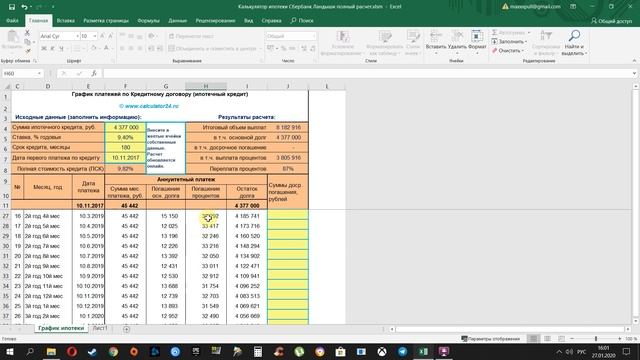Screen dimensions: 640x360
Task: Toggle underline with the Ч button
Action: [x=61, y=49]
